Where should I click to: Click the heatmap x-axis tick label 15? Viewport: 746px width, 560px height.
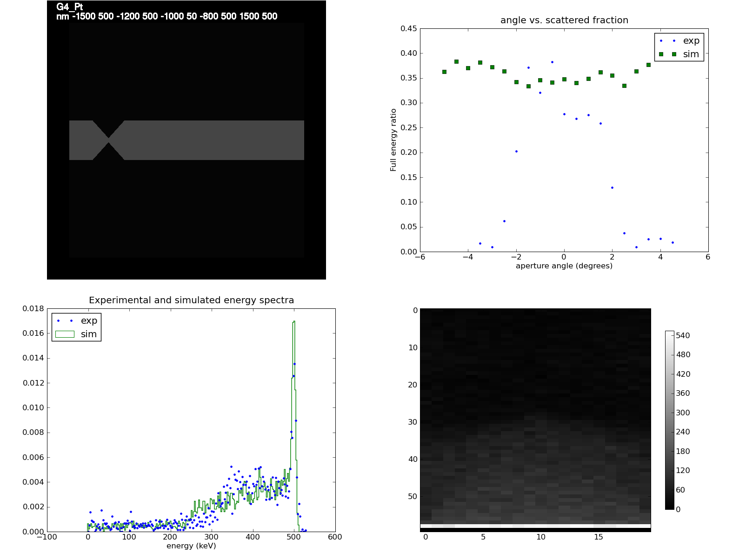pos(598,537)
